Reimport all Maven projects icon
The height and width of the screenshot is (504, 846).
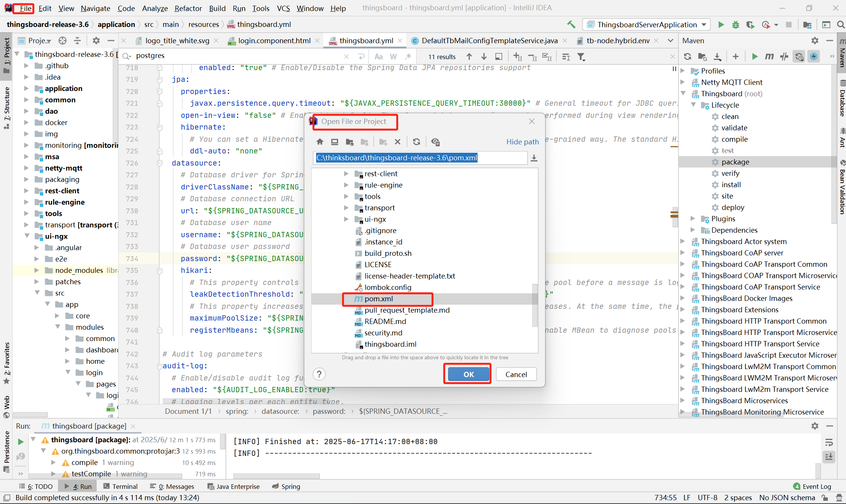687,56
